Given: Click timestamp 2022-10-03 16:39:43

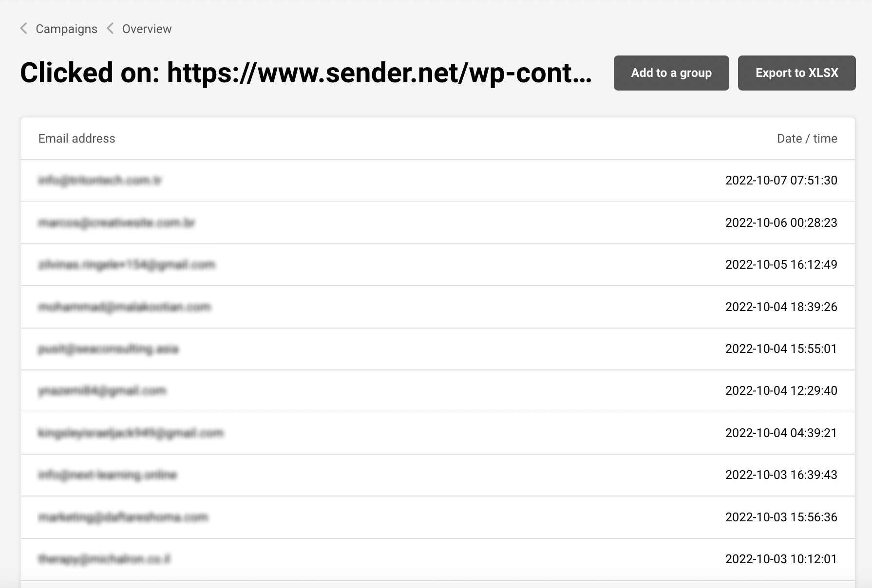Looking at the screenshot, I should click(x=781, y=475).
